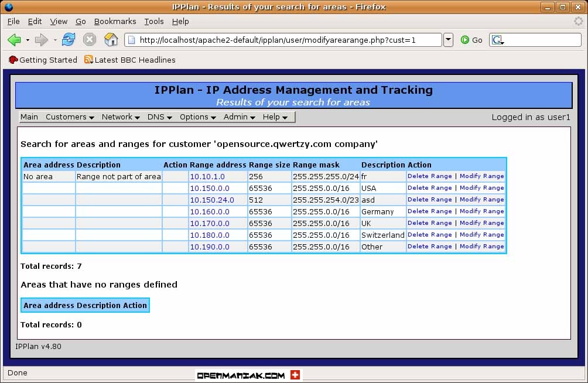Open the Latest BBC Headlines feed
This screenshot has width=588, height=383.
pos(130,60)
